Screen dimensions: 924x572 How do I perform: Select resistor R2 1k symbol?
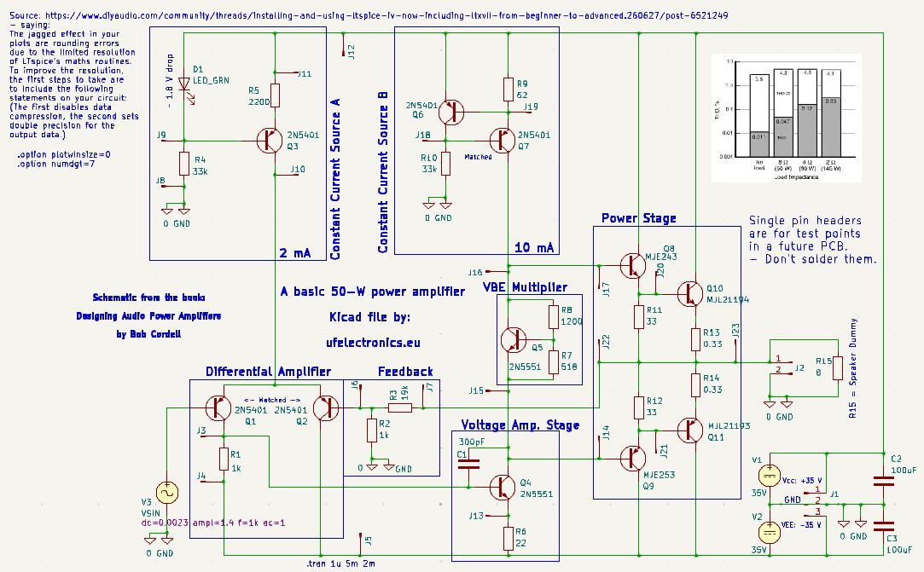click(371, 430)
